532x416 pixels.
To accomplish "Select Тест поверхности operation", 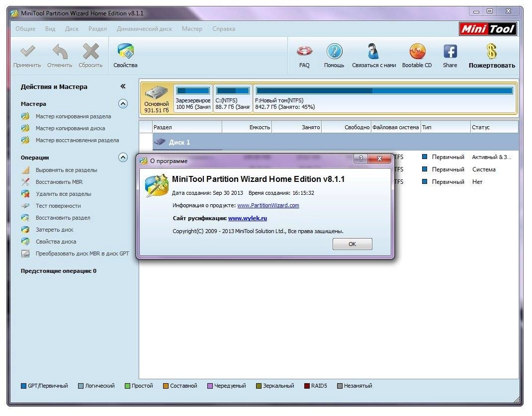I will pos(58,205).
